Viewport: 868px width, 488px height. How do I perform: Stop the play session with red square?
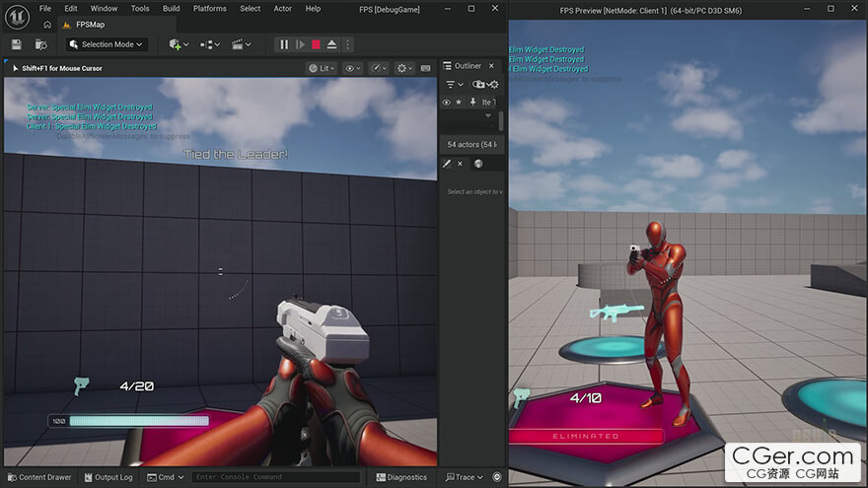(x=316, y=44)
